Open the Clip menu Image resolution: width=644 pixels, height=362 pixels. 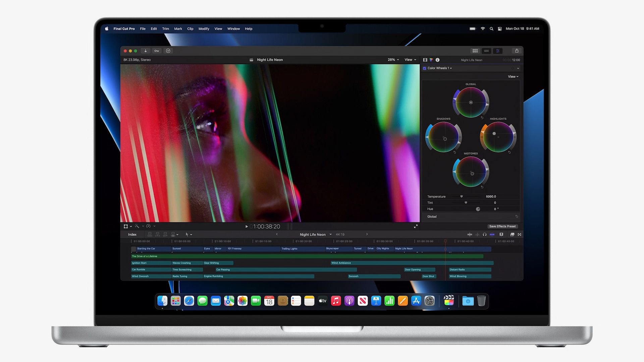tap(190, 29)
